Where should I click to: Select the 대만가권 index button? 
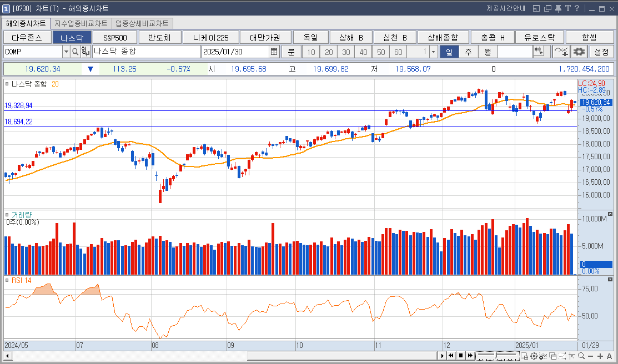[x=265, y=37]
